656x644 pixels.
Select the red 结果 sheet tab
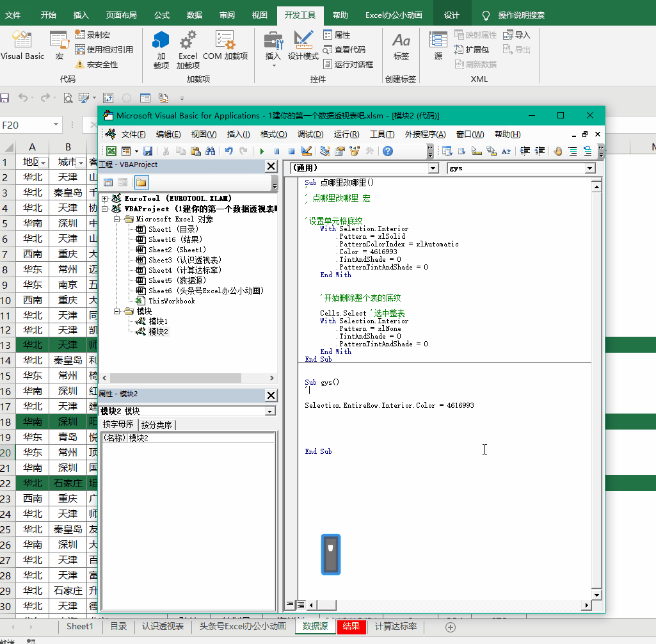point(351,627)
